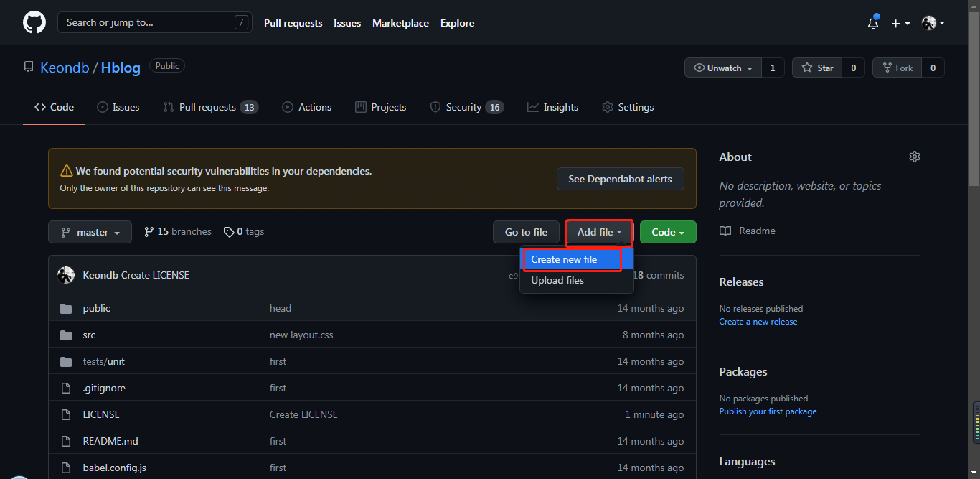Click the Search or jump to field
The height and width of the screenshot is (479, 980).
point(155,22)
